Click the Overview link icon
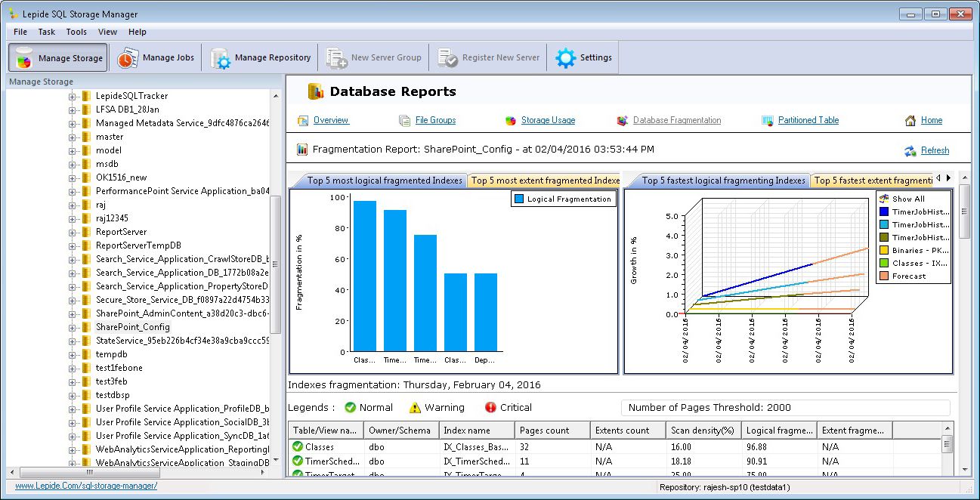The image size is (980, 500). 303,121
